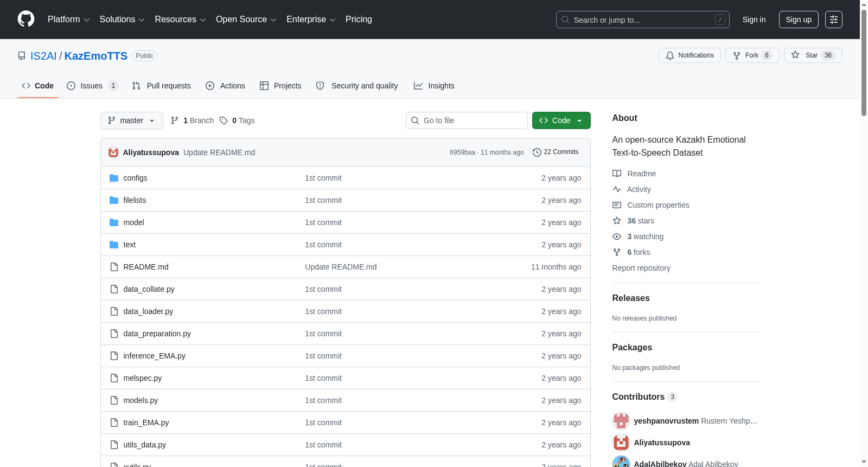868x467 pixels.
Task: Click the Readme book icon in About
Action: click(x=617, y=174)
